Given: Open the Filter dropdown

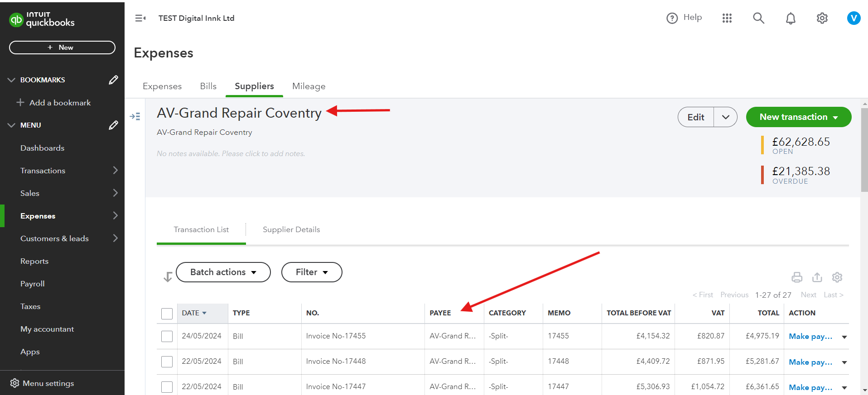Looking at the screenshot, I should tap(312, 272).
